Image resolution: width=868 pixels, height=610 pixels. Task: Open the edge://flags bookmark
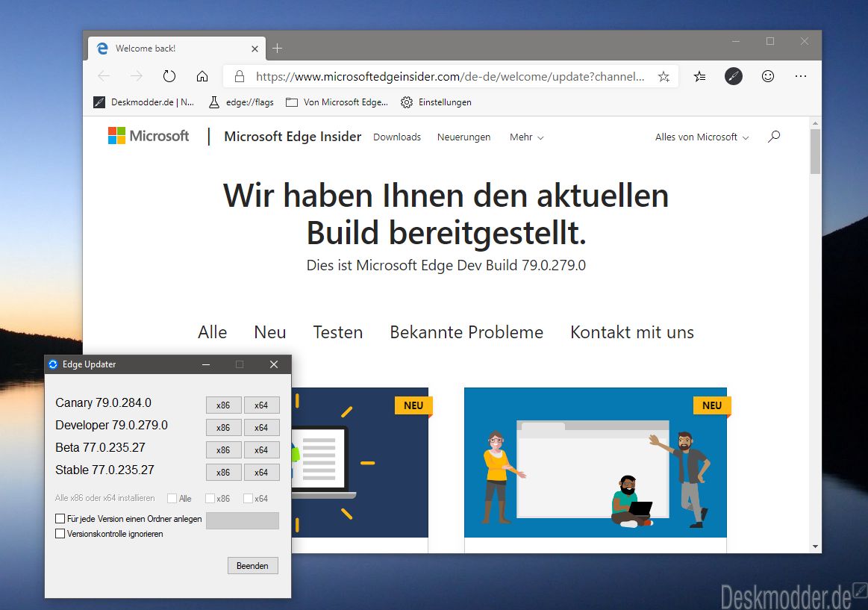[241, 102]
